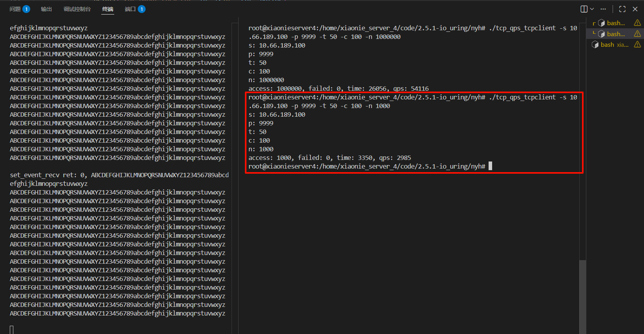Select the first bash terminal in list

[615, 23]
